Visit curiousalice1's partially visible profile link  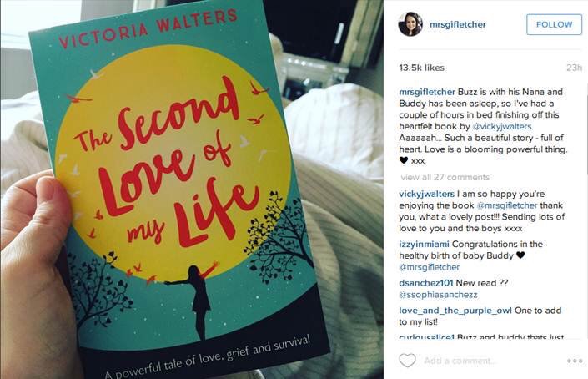(x=427, y=336)
